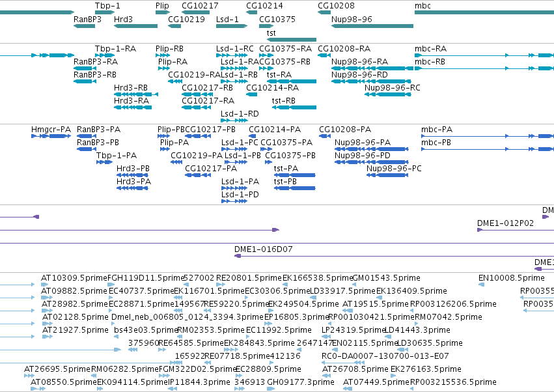Screen dimensions: 554x392
Task: Select the Nup98-96-PD protein feature
Action: [371, 162]
